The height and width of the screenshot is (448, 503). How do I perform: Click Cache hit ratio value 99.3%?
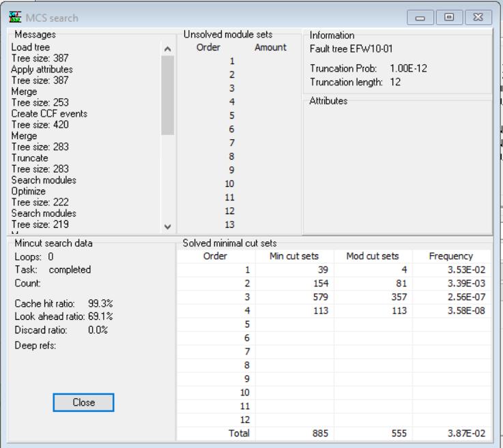(100, 303)
